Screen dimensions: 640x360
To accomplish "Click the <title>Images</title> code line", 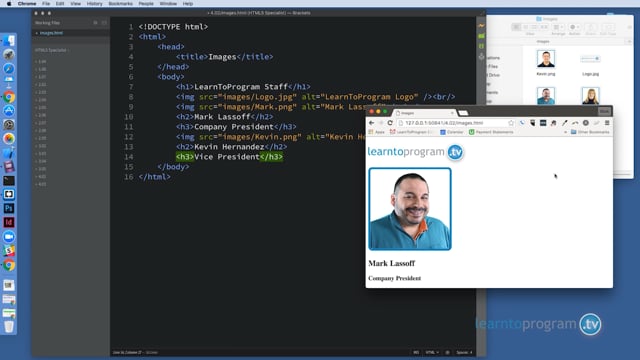I will [224, 57].
